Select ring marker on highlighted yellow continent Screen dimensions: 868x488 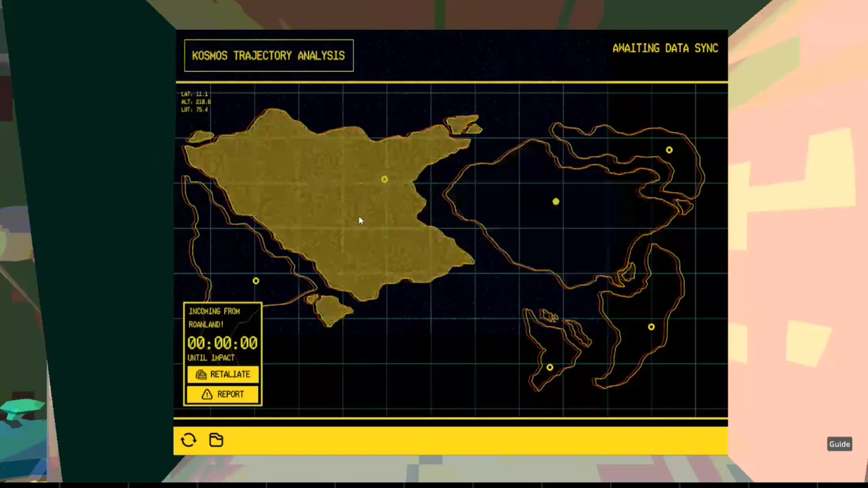coord(384,179)
